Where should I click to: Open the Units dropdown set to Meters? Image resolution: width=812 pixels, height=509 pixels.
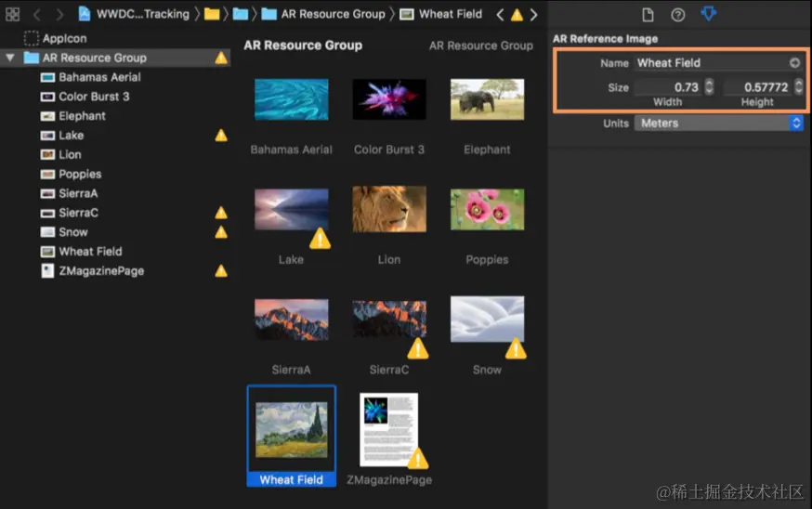pos(719,124)
